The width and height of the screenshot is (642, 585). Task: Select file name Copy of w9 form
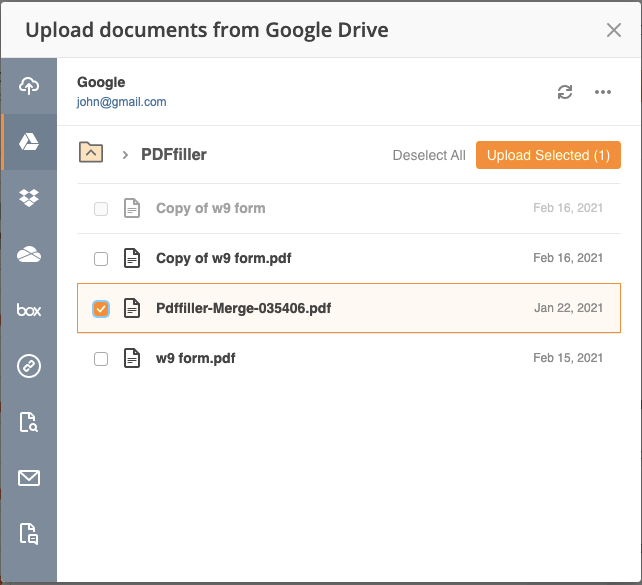pyautogui.click(x=210, y=208)
